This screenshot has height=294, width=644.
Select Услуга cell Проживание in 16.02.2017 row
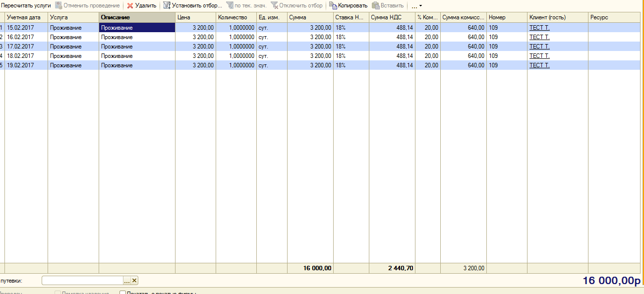tap(73, 37)
